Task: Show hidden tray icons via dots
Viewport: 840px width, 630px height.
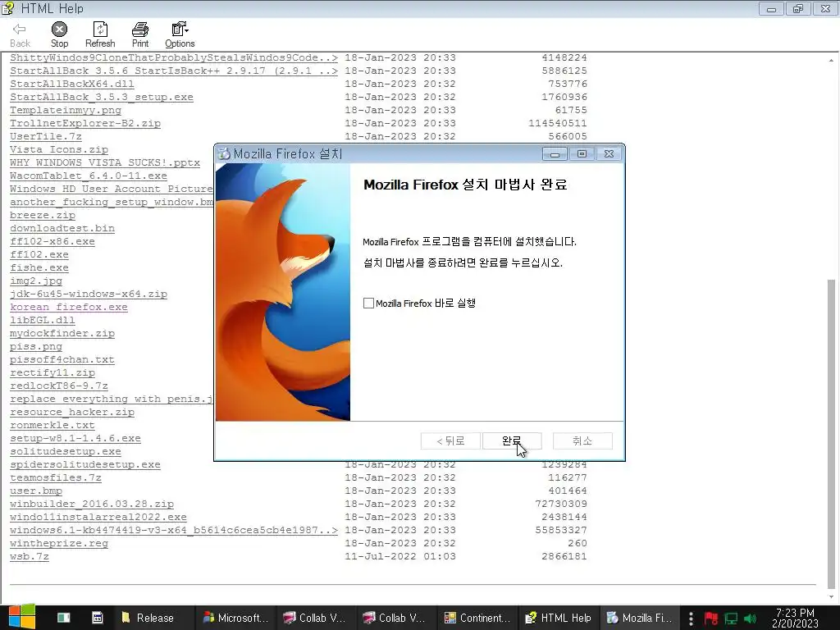Action: tap(691, 619)
